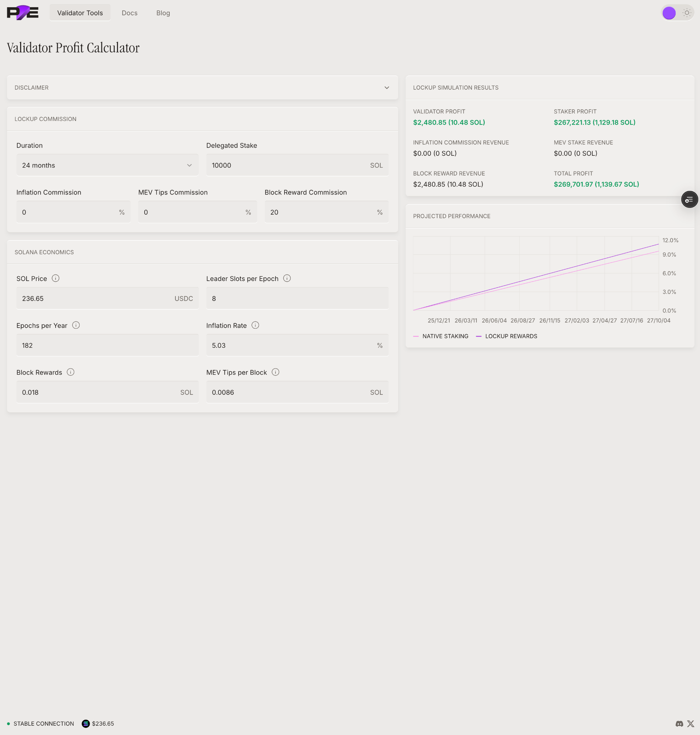
Task: Click the floating settings list button
Action: (689, 199)
